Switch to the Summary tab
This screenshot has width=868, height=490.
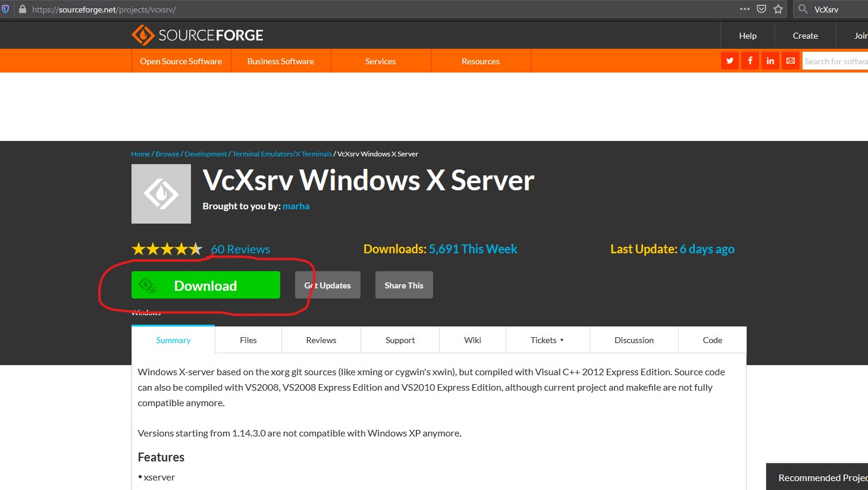[x=173, y=340]
